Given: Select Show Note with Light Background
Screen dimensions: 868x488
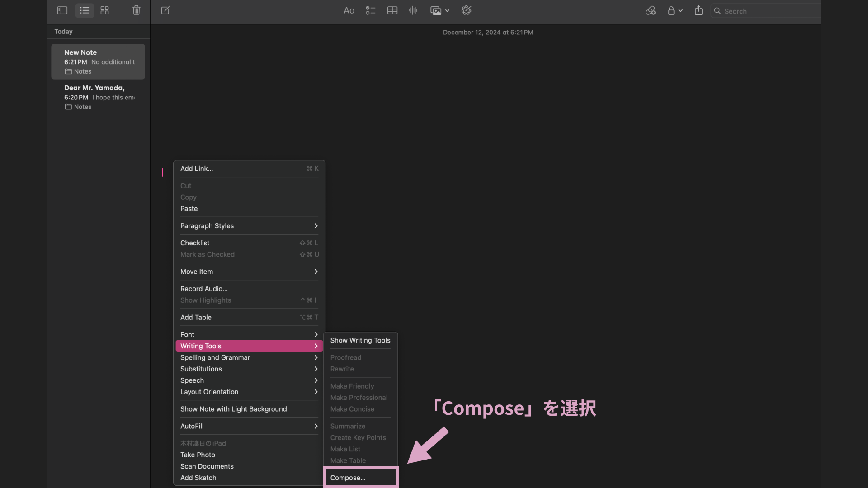Looking at the screenshot, I should [x=233, y=409].
